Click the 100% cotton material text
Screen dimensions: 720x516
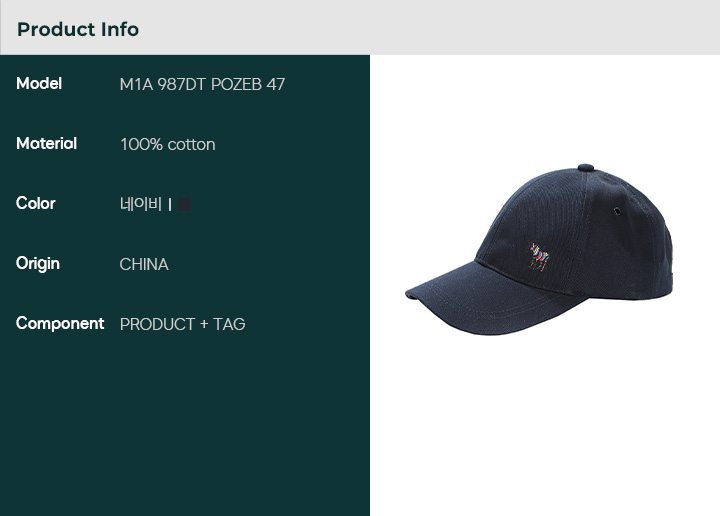coord(168,145)
